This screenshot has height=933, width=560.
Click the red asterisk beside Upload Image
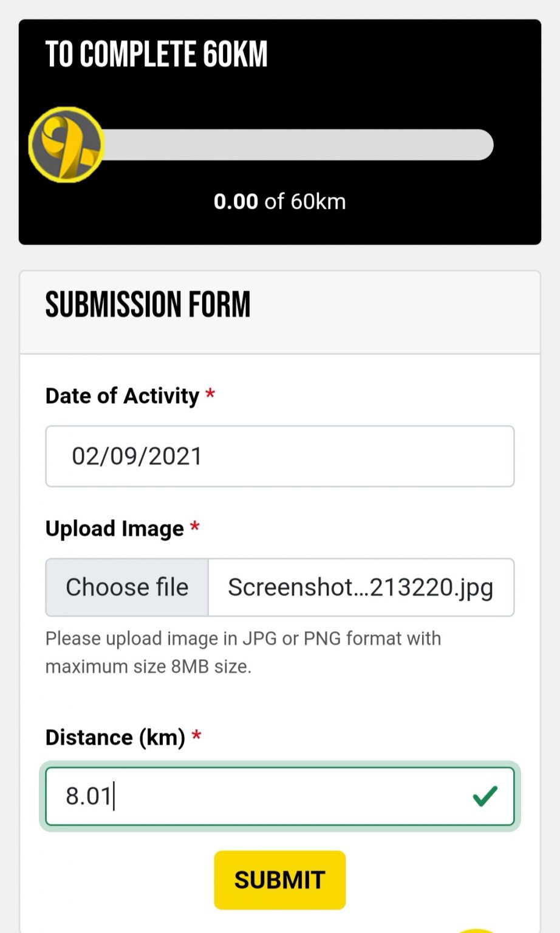195,527
